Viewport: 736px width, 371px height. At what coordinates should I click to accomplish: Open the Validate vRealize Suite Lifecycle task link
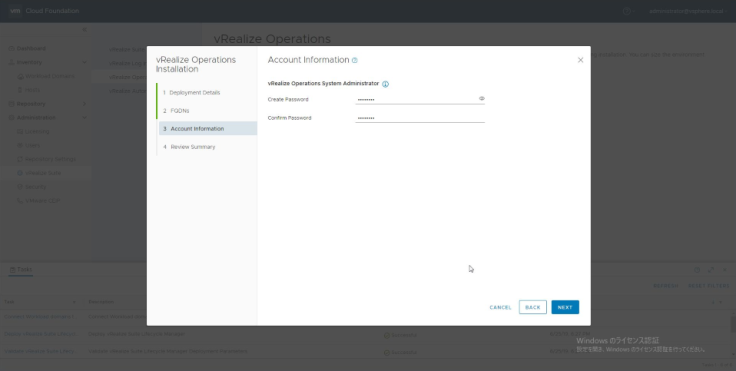click(x=40, y=351)
